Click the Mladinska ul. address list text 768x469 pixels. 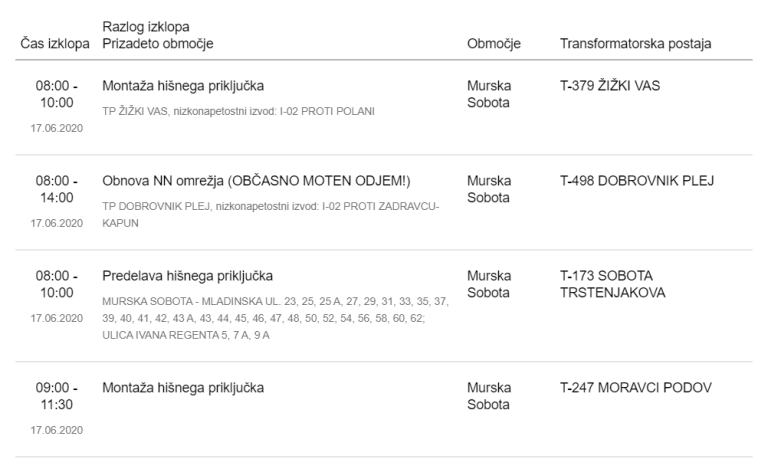(276, 317)
